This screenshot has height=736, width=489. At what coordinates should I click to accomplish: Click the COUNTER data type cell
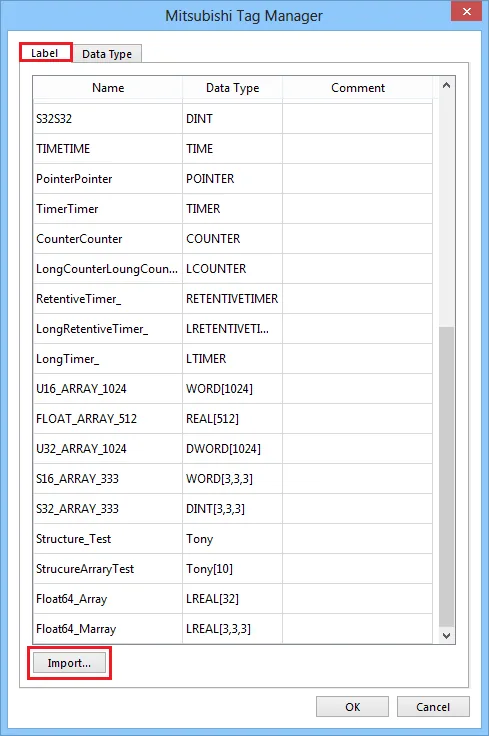(232, 239)
